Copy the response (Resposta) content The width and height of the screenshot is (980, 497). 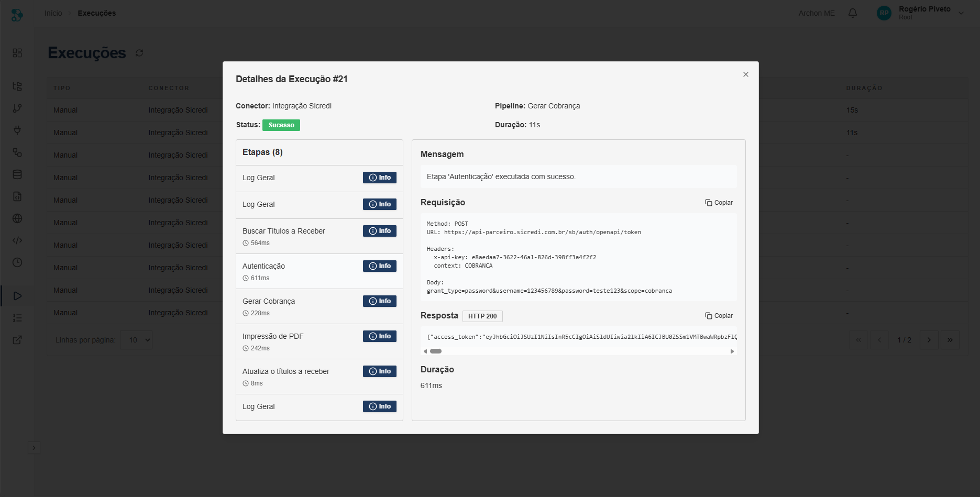point(719,316)
